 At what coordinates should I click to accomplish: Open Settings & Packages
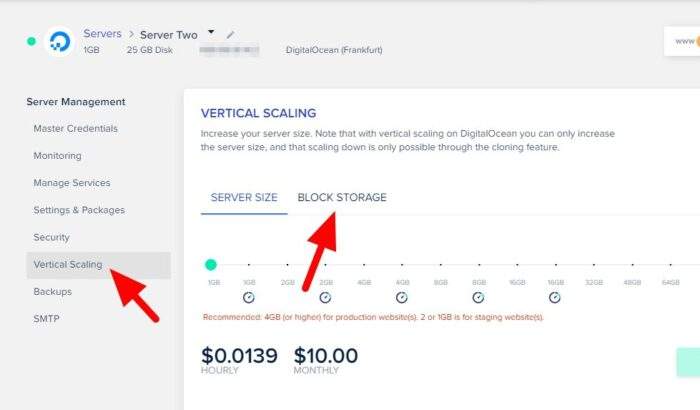click(79, 210)
